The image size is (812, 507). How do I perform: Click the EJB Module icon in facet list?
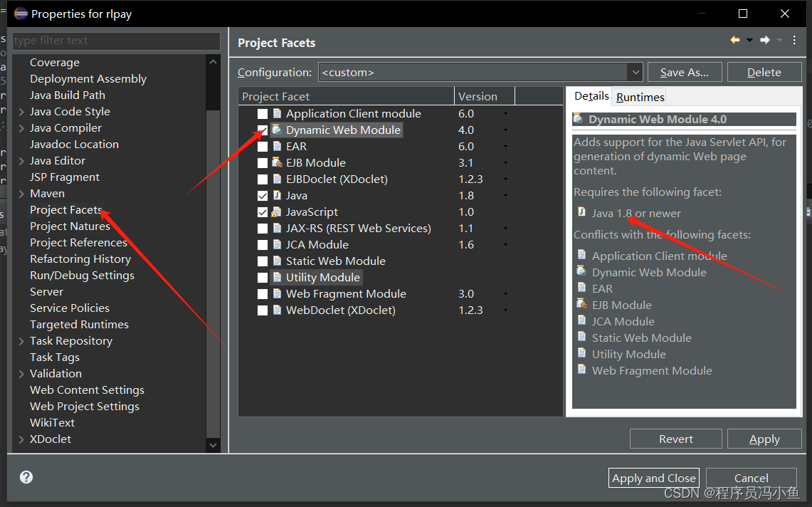point(277,162)
